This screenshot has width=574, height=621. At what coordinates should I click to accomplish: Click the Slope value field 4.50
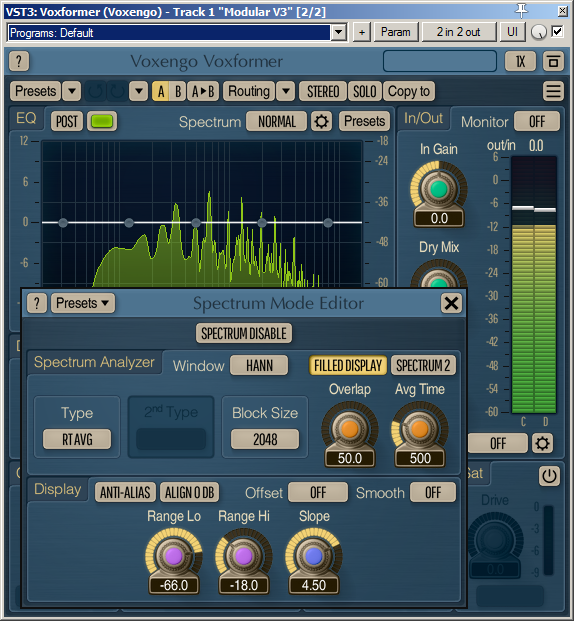[314, 585]
